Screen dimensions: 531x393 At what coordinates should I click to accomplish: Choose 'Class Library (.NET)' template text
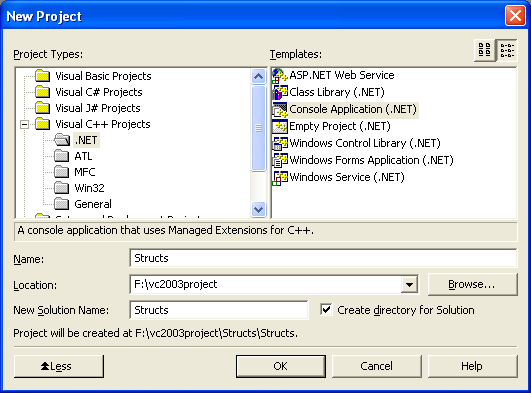click(x=337, y=92)
